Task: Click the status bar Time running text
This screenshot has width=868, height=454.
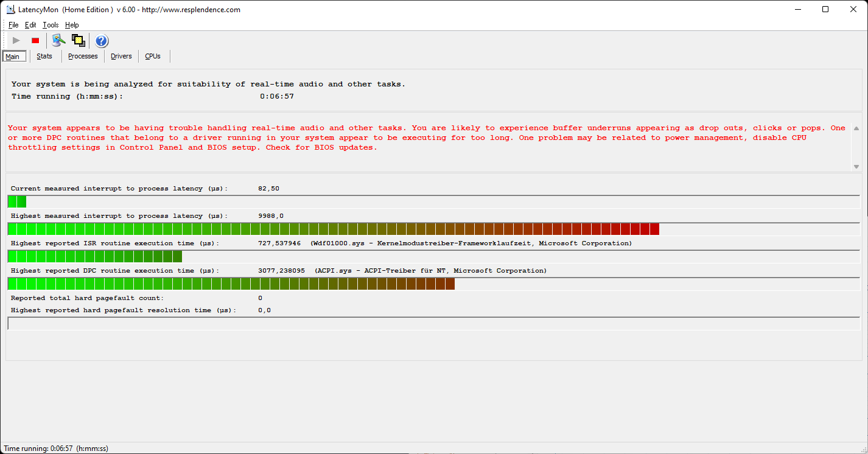Action: (x=56, y=449)
